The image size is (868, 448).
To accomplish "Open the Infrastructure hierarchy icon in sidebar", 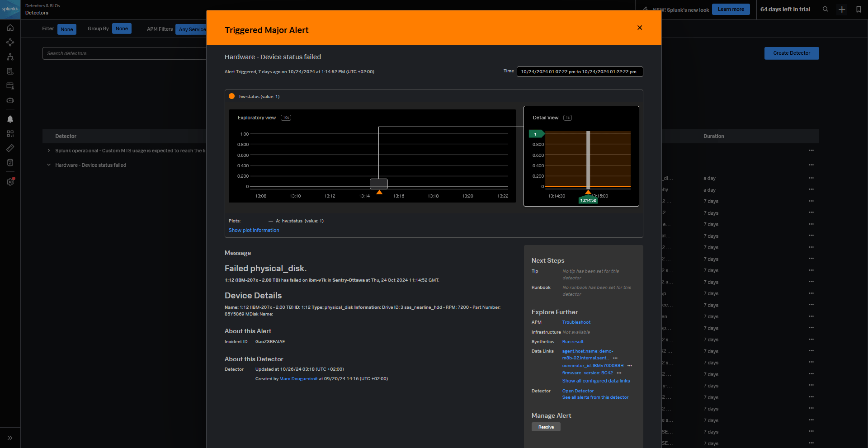I will tap(10, 57).
